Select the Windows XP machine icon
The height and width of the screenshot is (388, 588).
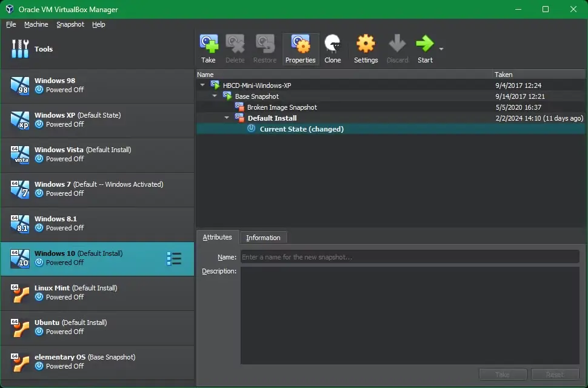[x=20, y=120]
